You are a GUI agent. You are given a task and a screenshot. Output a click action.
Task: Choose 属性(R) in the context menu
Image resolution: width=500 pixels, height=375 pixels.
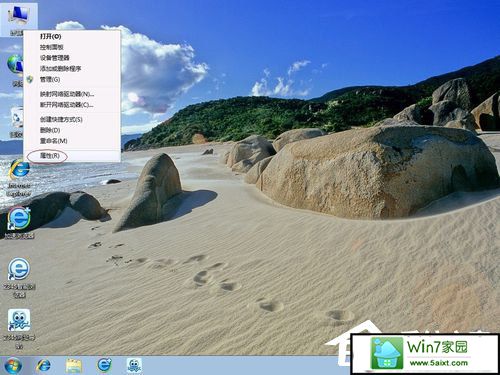pos(72,156)
